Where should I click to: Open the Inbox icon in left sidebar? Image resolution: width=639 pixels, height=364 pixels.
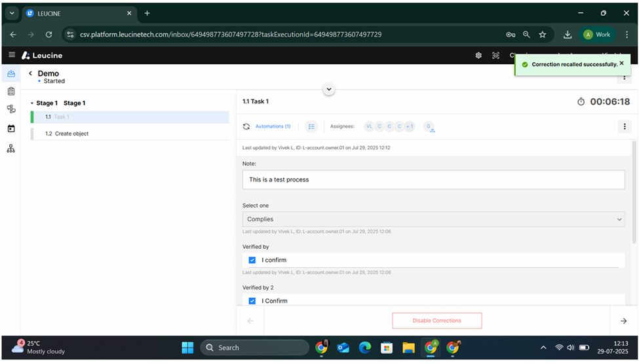coord(10,74)
